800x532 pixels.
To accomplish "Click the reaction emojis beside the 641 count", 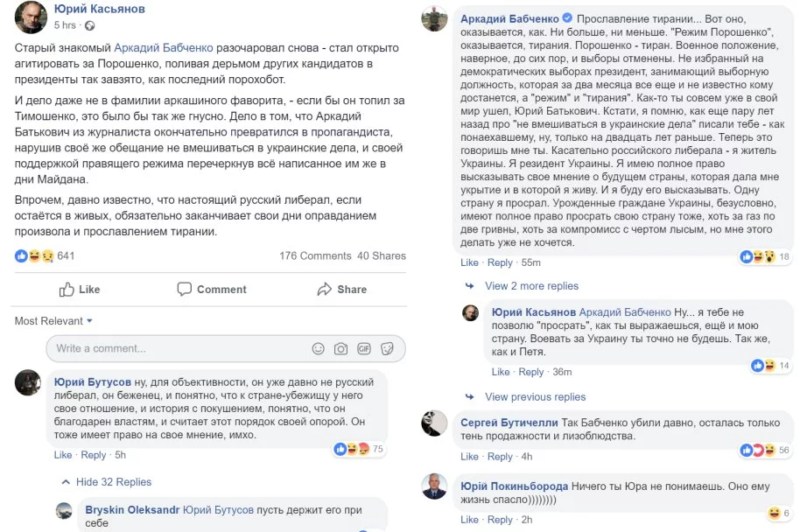I will tap(34, 256).
